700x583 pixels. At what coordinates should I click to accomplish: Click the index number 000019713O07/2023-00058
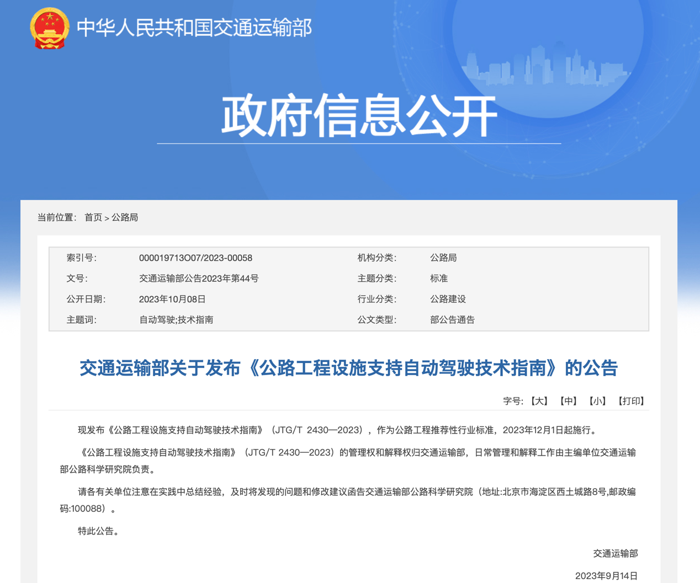(195, 258)
